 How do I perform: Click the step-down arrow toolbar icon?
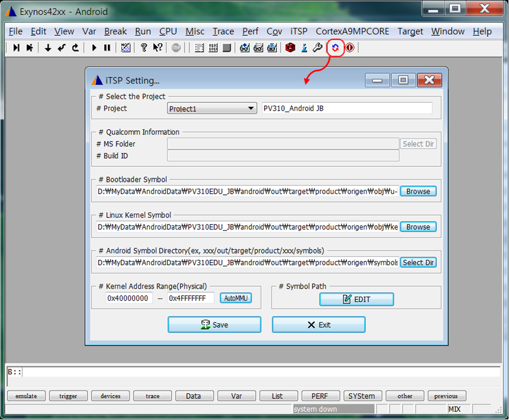48,48
